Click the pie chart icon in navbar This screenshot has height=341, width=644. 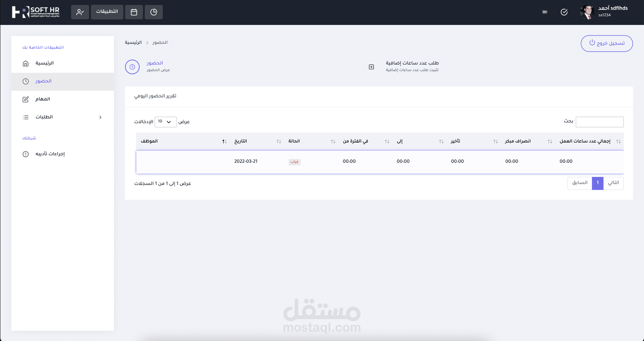tap(154, 12)
